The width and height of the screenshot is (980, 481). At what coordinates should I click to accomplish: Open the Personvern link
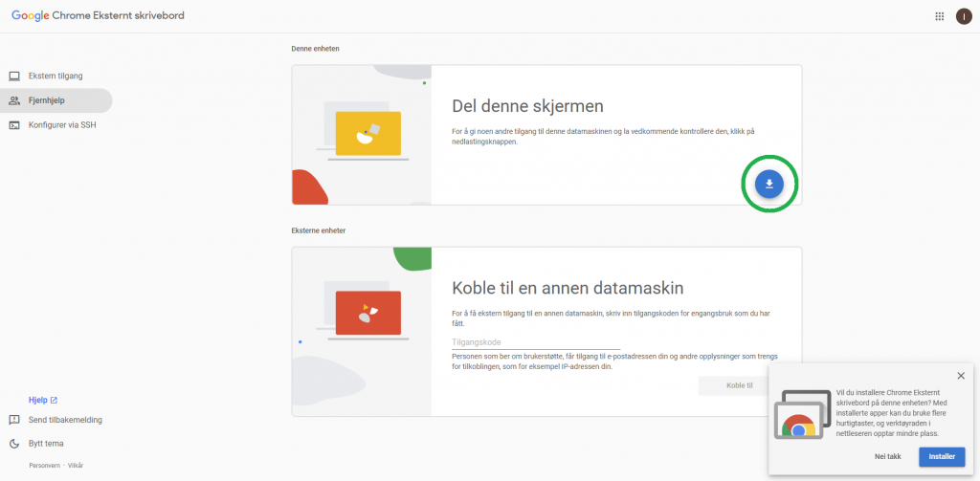click(44, 466)
